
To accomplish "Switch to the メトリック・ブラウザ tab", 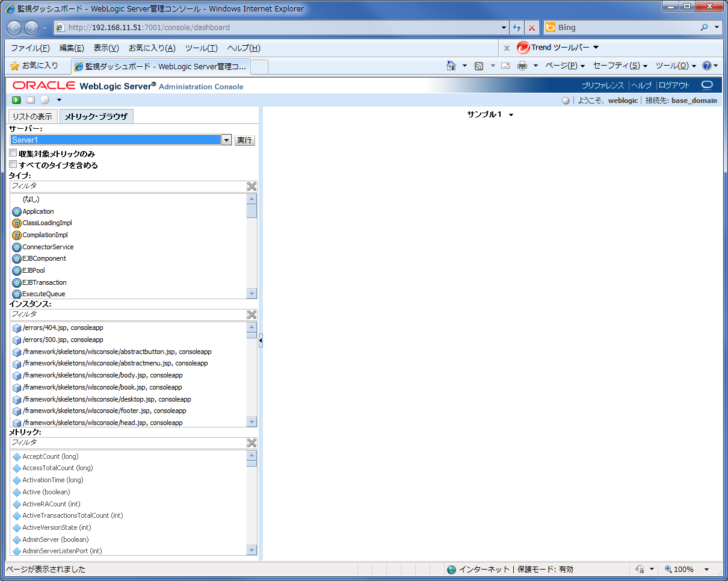I will pos(96,117).
